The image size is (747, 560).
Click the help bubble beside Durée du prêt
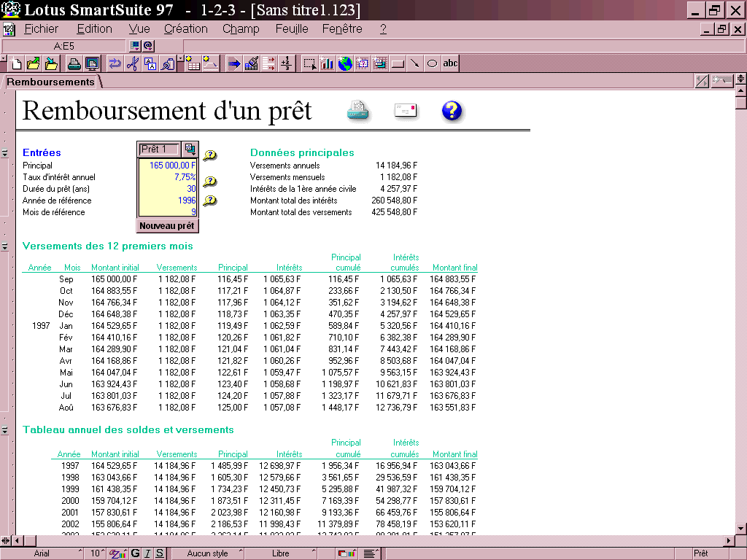coord(210,182)
